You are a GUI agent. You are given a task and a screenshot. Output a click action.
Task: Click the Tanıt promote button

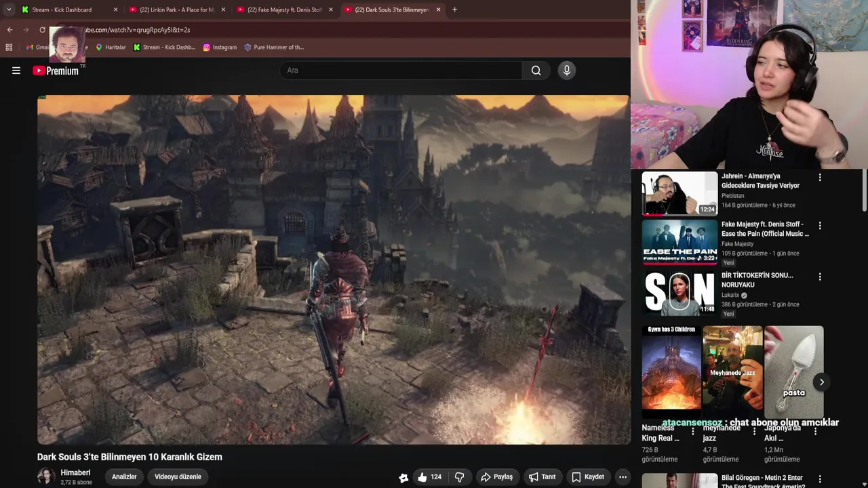(x=542, y=477)
